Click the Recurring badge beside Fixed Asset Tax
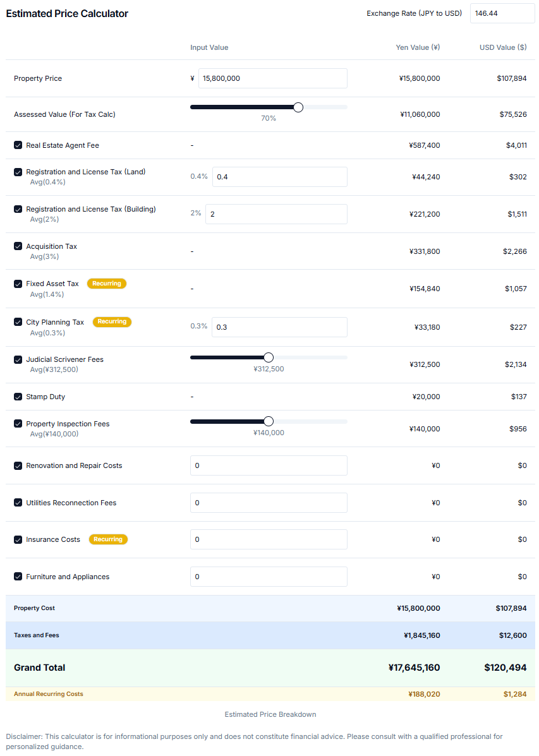The image size is (539, 756). click(x=107, y=284)
